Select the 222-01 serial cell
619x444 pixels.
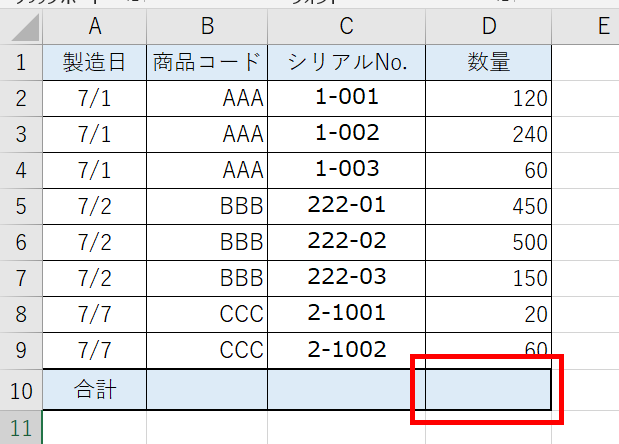347,206
